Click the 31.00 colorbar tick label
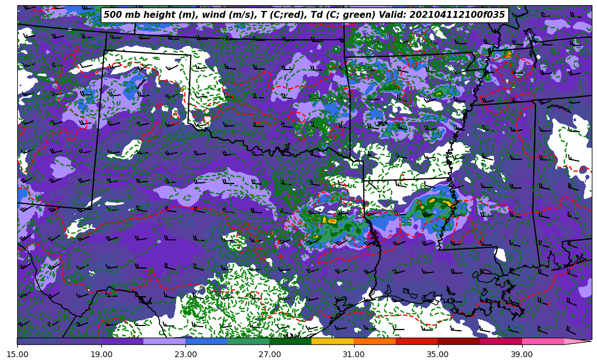The width and height of the screenshot is (597, 364). click(x=353, y=354)
